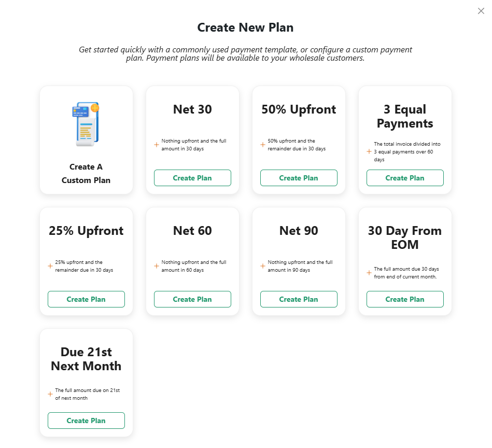Click plus icon beside Net 90 description
The height and width of the screenshot is (448, 492).
(263, 266)
